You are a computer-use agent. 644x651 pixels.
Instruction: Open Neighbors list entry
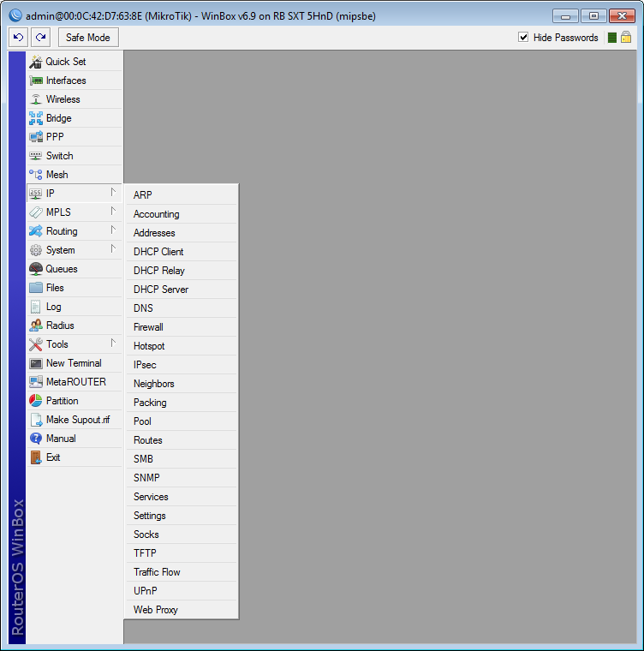coord(182,384)
